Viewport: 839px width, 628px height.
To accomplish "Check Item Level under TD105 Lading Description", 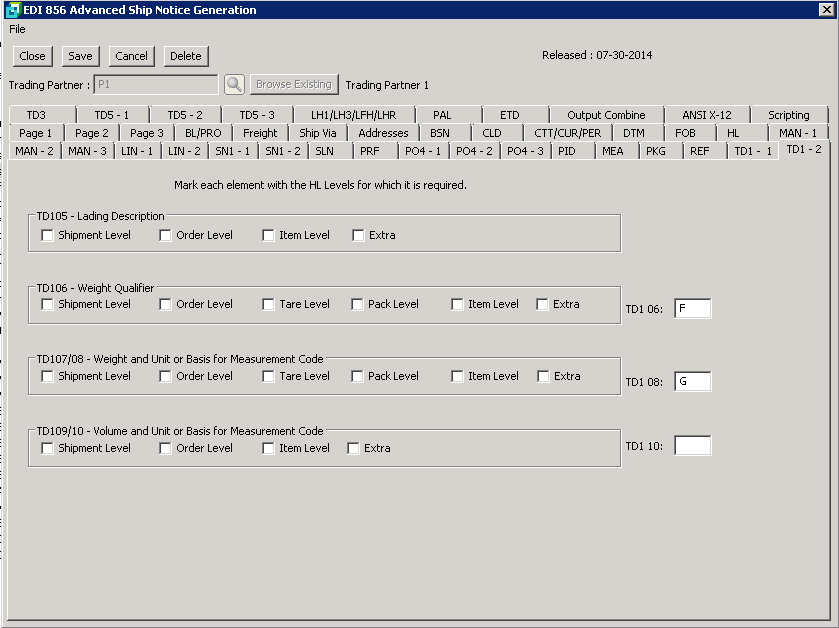I will (269, 236).
